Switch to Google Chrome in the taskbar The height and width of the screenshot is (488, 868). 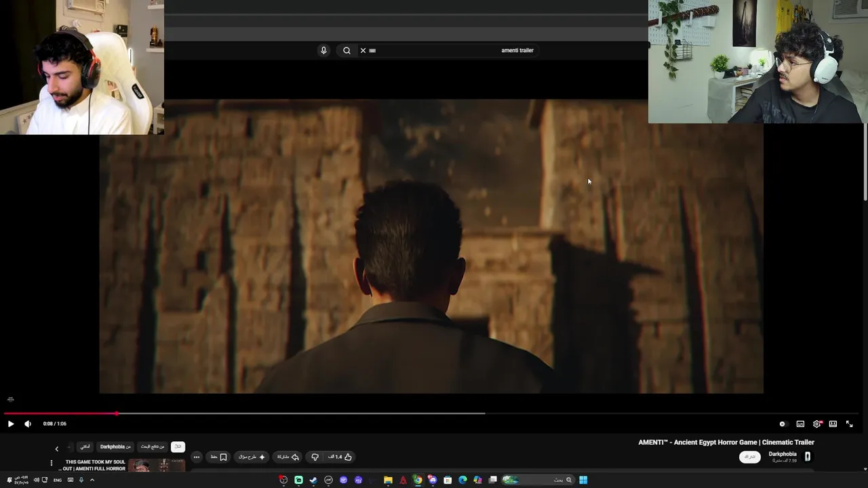(x=418, y=480)
